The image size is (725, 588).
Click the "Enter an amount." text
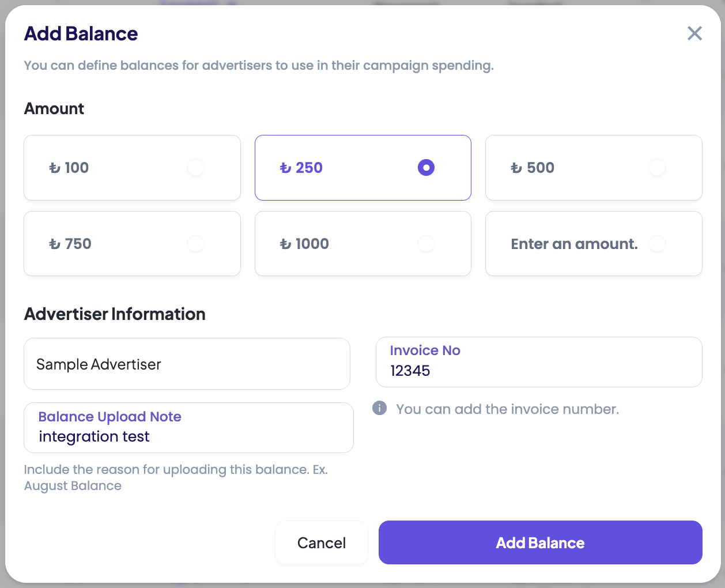pos(574,244)
